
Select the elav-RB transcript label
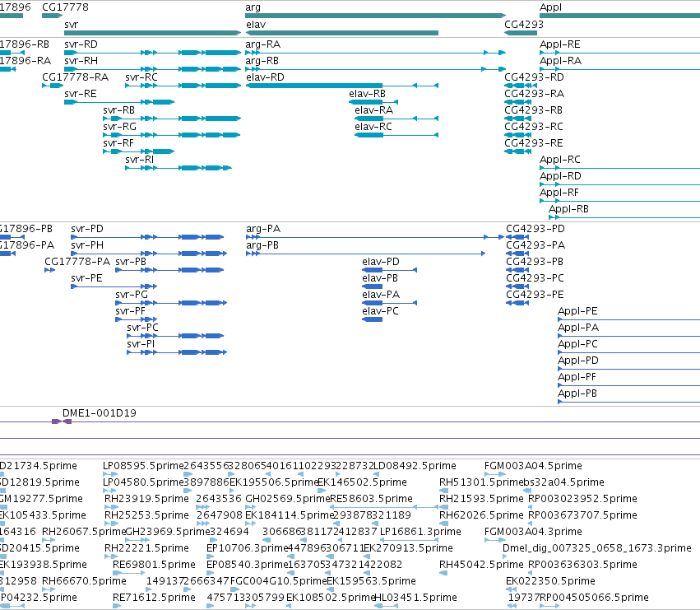pyautogui.click(x=367, y=94)
